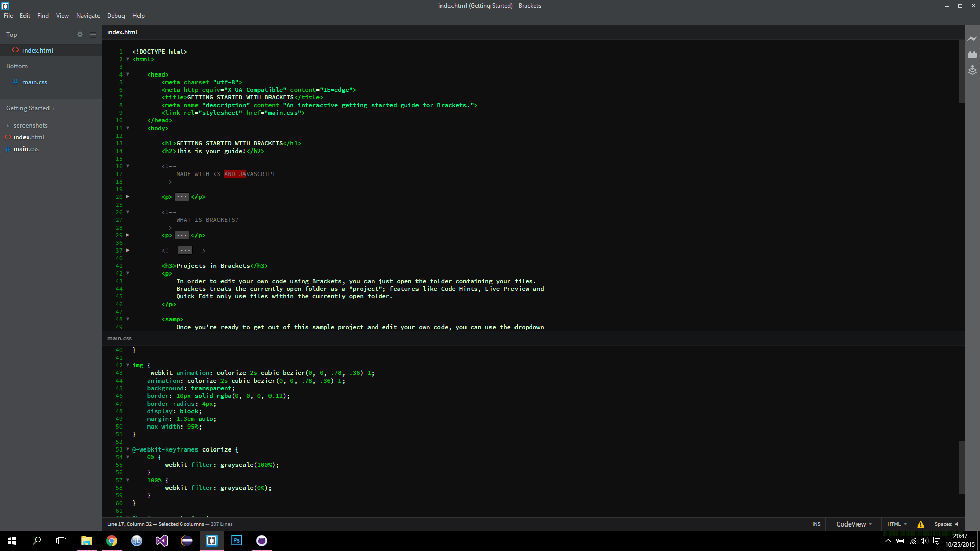
Task: Open Action Center notifications icon
Action: (x=937, y=541)
